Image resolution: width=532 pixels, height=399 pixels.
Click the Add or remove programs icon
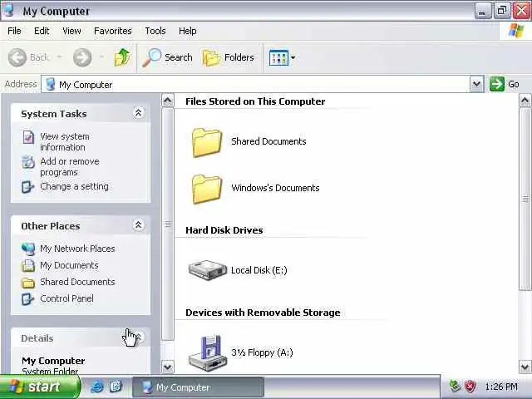click(28, 163)
